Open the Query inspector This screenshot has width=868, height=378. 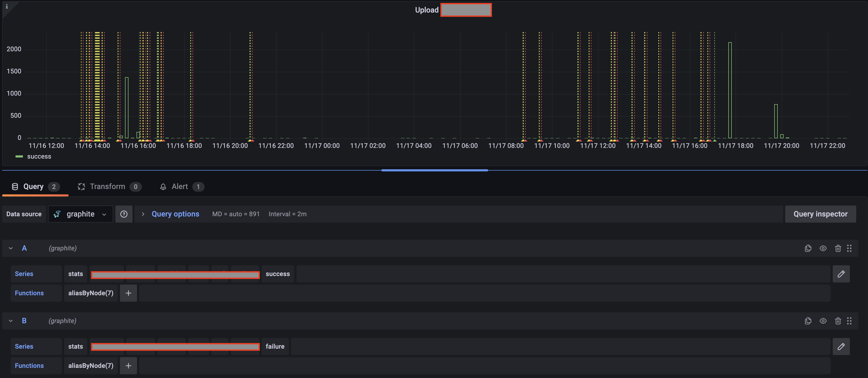[820, 214]
